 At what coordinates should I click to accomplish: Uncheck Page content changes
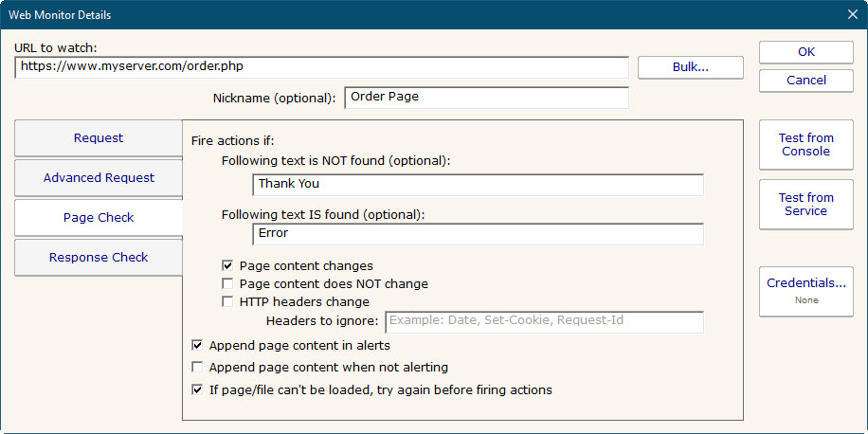(x=227, y=266)
